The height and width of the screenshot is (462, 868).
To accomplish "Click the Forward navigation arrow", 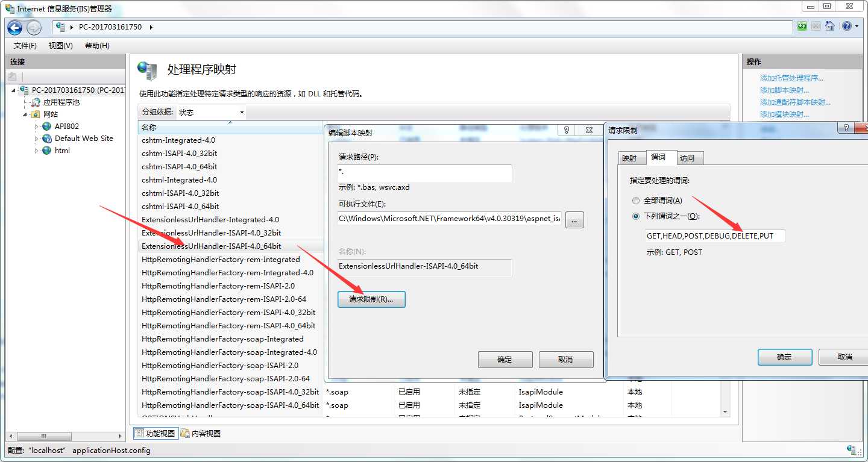I will coord(34,27).
